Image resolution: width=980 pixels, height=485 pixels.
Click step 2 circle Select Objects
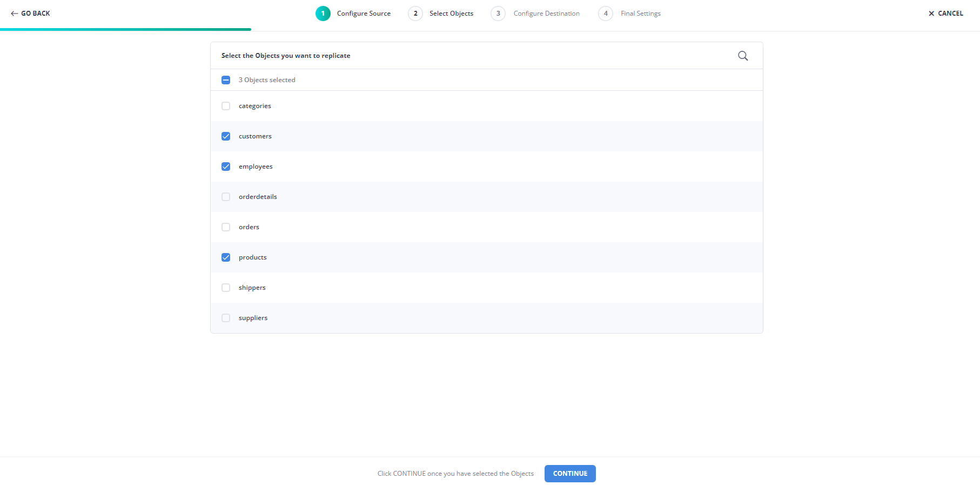pos(415,14)
